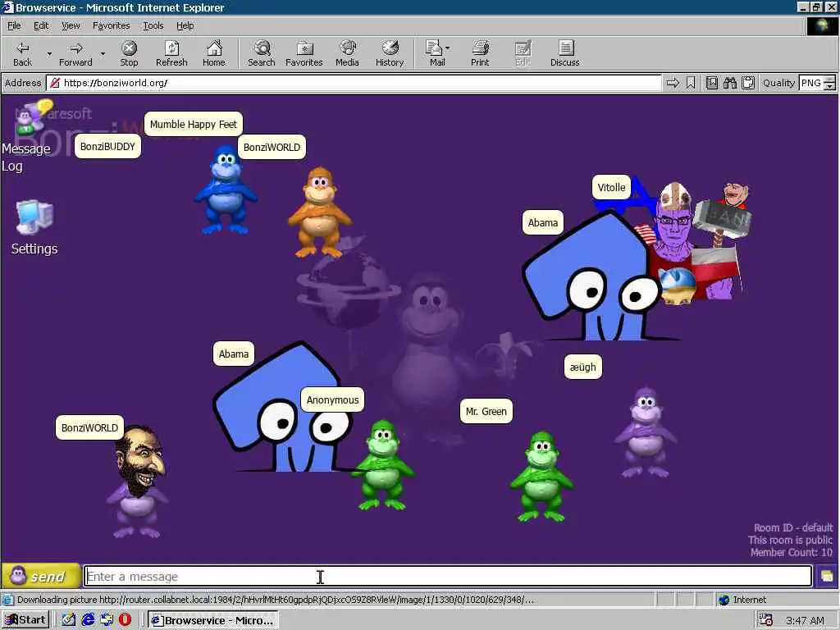This screenshot has height=630, width=840.
Task: Click the system tray icon beside the clock
Action: (x=766, y=620)
